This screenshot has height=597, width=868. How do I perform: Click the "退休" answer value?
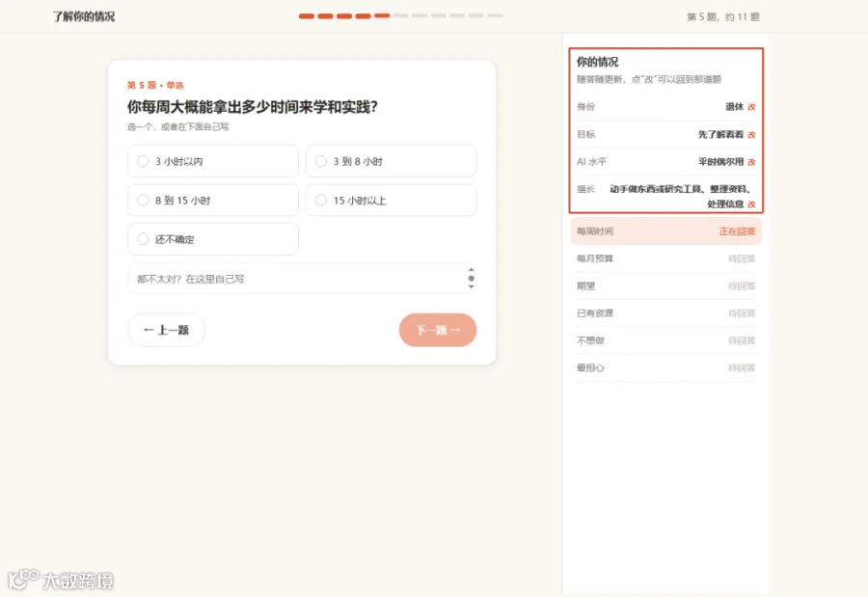(x=735, y=107)
